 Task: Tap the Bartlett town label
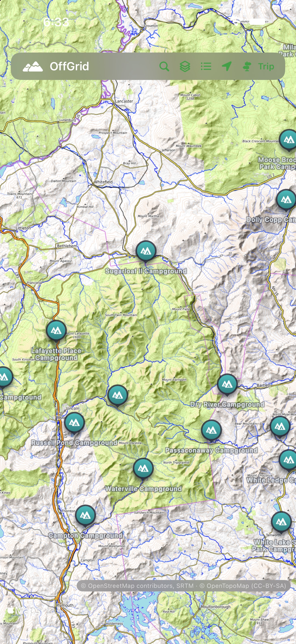coord(264,385)
